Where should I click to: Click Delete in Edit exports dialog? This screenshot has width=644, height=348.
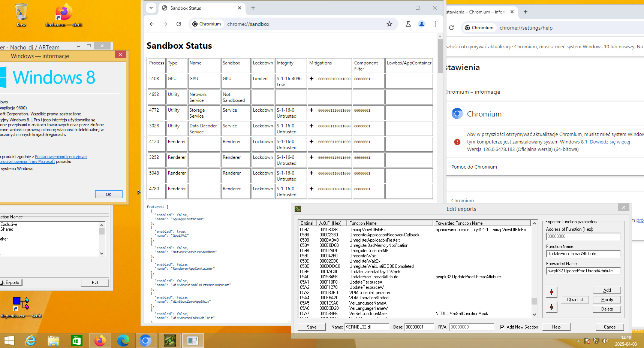[x=607, y=309]
